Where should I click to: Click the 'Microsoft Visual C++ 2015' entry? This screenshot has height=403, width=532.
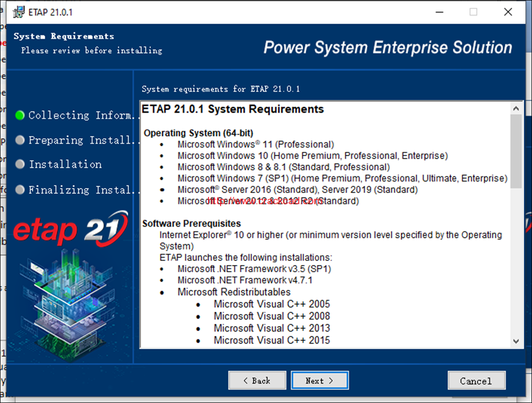pos(272,340)
